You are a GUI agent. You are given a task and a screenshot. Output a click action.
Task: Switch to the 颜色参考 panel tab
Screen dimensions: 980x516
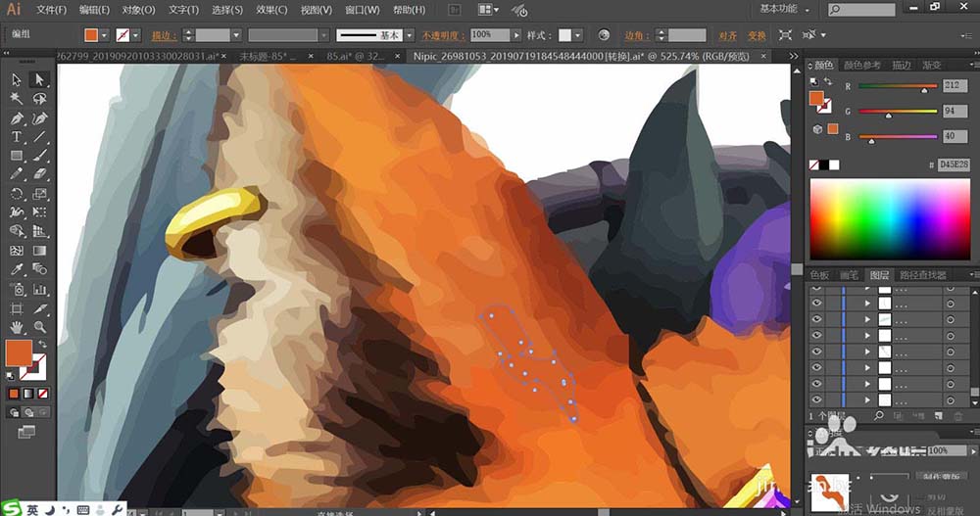[x=861, y=65]
